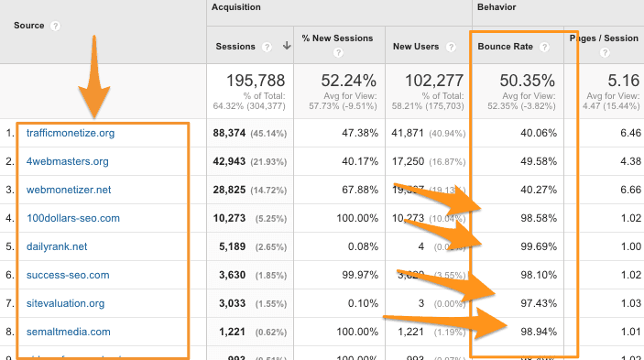Screen dimensions: 644x360
Task: Open help icon under Pages / Session
Action: 605,52
